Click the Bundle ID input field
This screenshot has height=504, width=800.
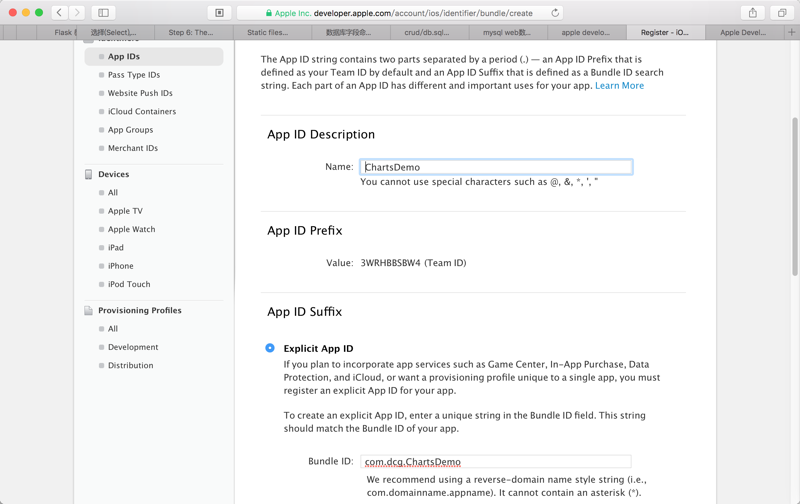click(x=496, y=462)
